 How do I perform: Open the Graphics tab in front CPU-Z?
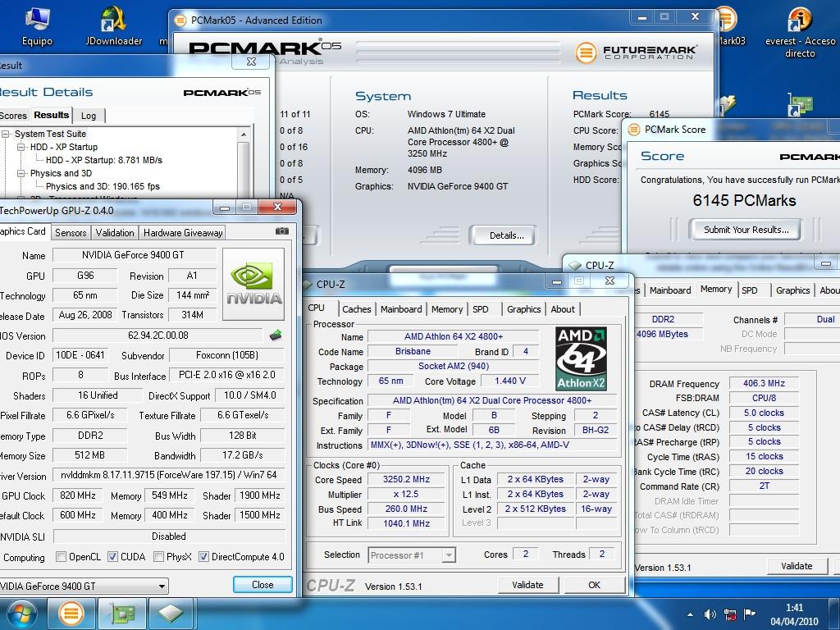(524, 309)
